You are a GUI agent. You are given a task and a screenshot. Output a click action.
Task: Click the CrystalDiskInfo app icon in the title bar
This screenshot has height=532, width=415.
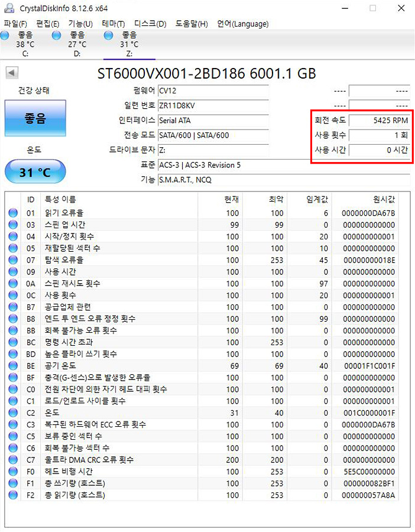click(x=9, y=8)
